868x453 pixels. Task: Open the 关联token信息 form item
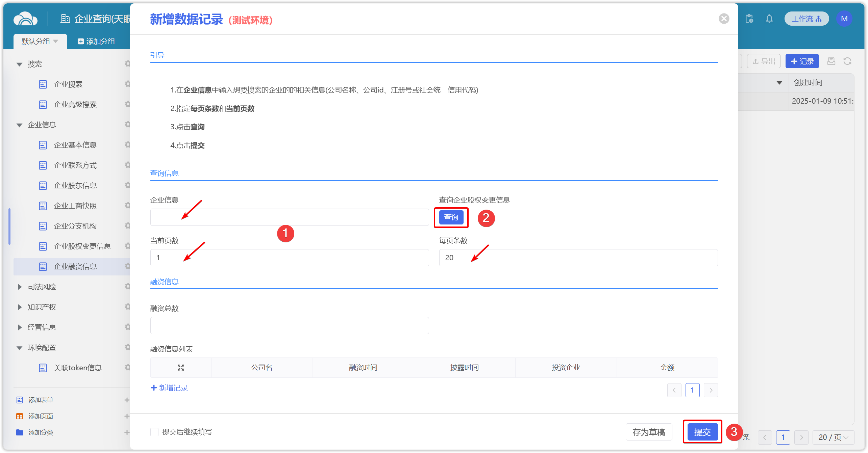(78, 368)
